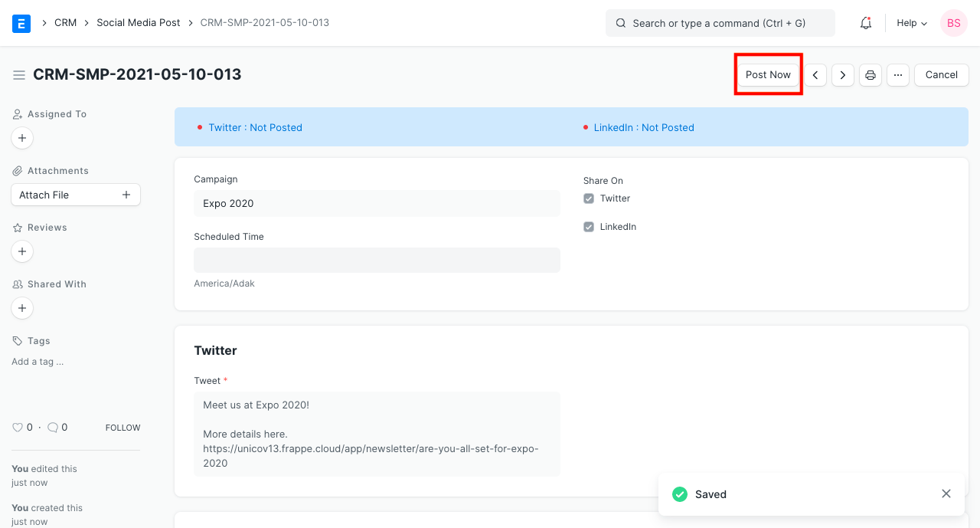Toggle the sidebar hamburger menu
Viewport: 980px width, 528px height.
click(18, 75)
